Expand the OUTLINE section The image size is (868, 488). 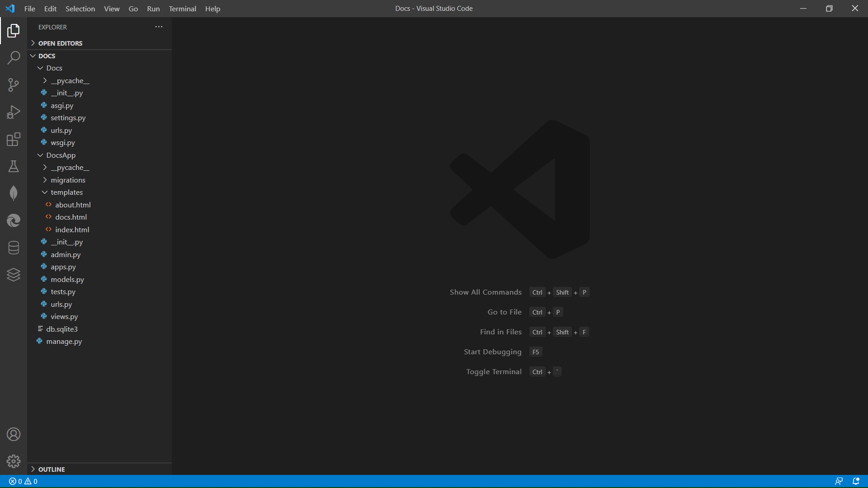[52, 469]
